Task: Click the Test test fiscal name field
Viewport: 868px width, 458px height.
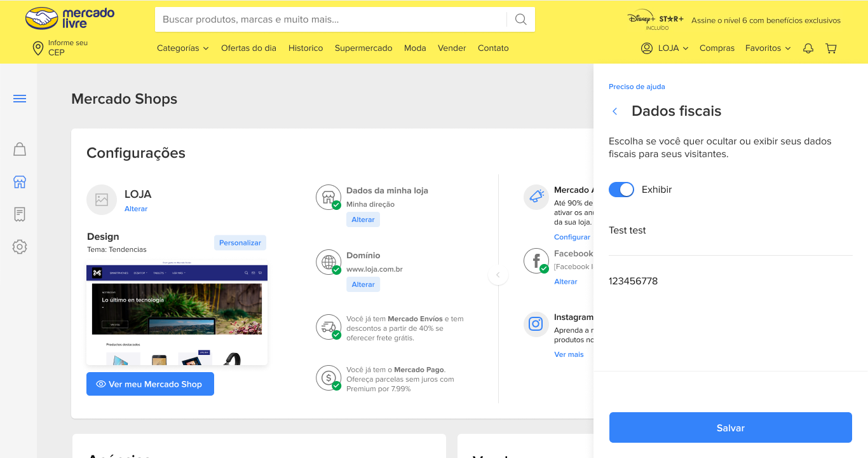Action: click(731, 230)
